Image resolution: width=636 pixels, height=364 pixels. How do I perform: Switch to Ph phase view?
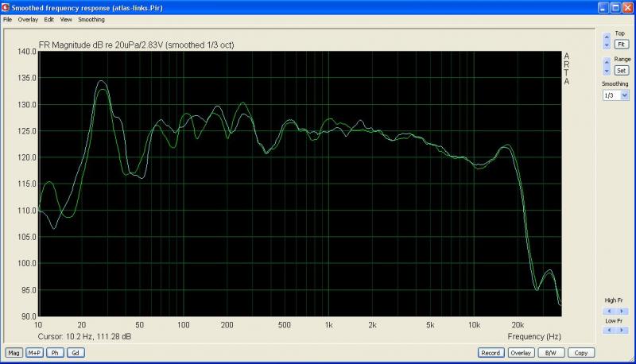55,353
